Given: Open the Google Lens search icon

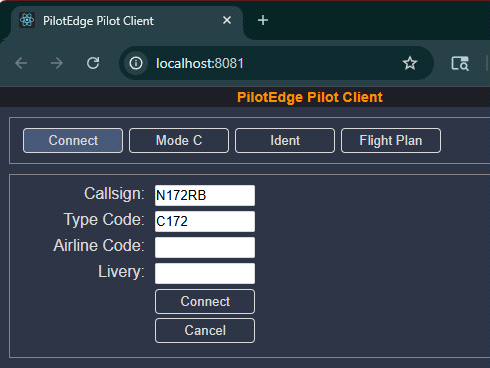Looking at the screenshot, I should point(460,63).
